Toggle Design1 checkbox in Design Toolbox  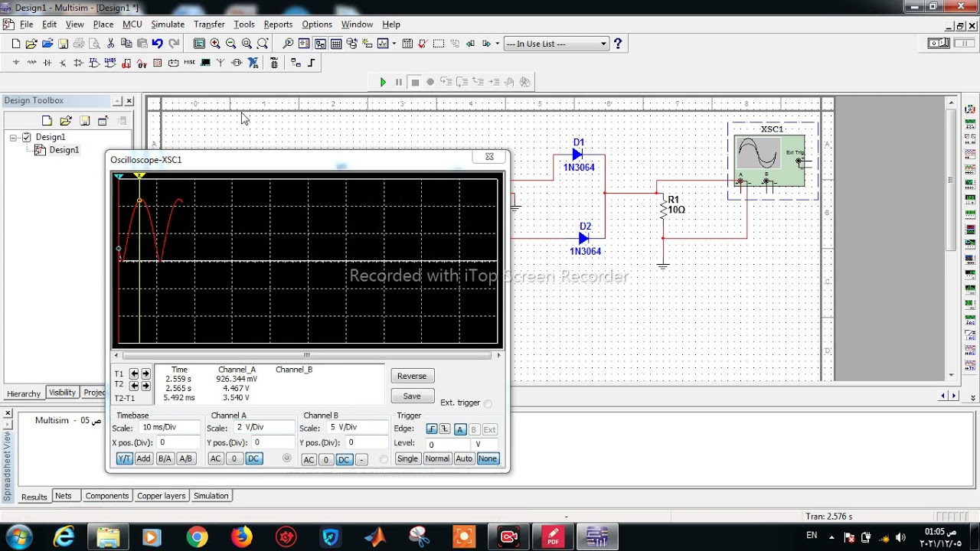pos(27,137)
